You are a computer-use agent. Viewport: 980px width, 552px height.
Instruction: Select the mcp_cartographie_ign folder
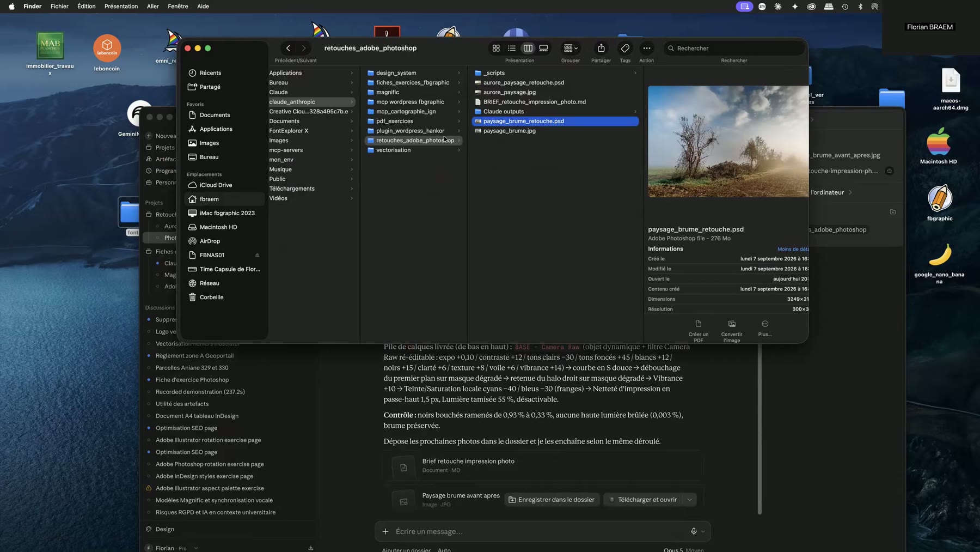click(x=414, y=112)
